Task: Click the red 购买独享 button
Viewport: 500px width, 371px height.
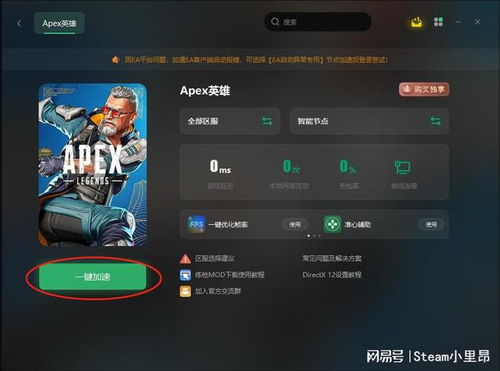Action: click(x=424, y=89)
